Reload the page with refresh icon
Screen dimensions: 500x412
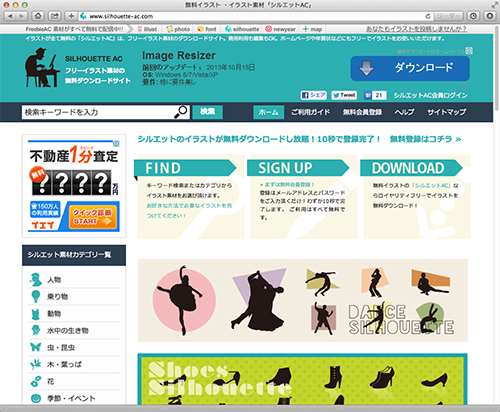(428, 16)
